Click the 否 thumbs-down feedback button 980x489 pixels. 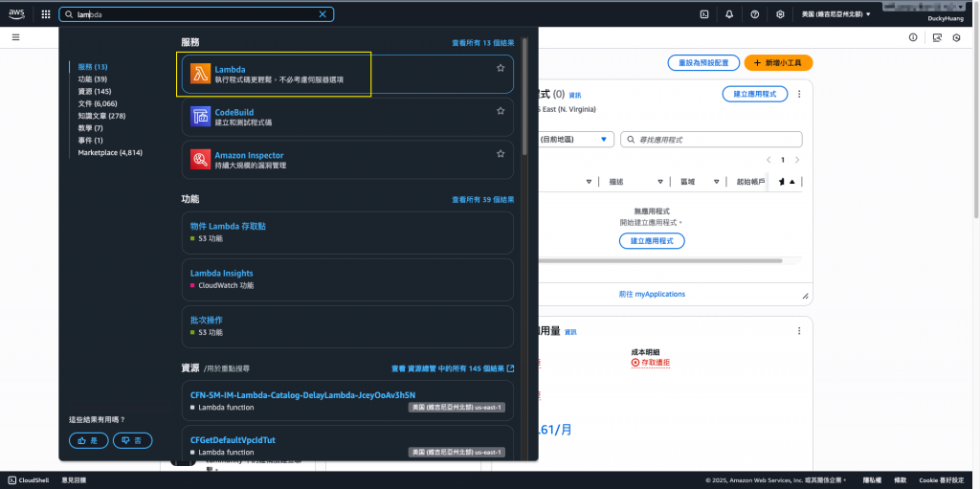pos(132,441)
